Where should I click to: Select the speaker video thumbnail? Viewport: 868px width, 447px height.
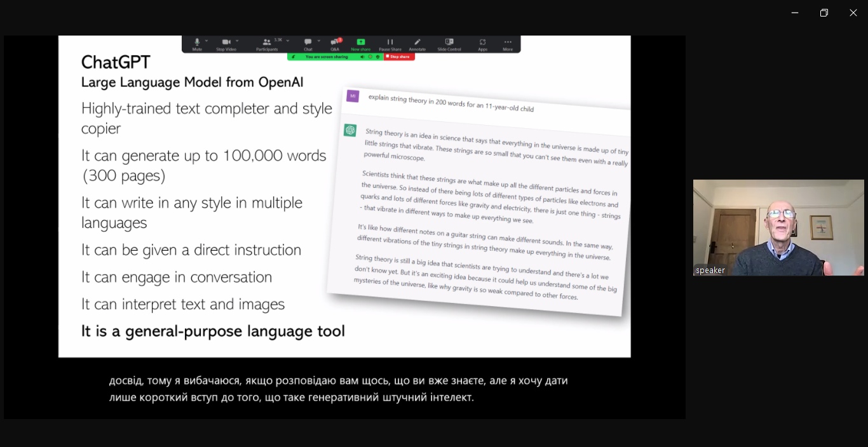tap(778, 227)
